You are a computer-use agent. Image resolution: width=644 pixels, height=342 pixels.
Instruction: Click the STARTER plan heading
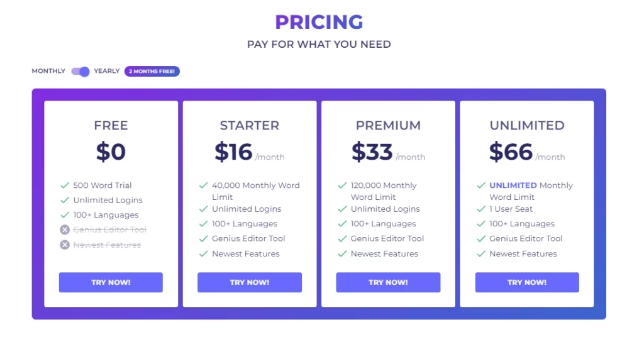click(250, 125)
